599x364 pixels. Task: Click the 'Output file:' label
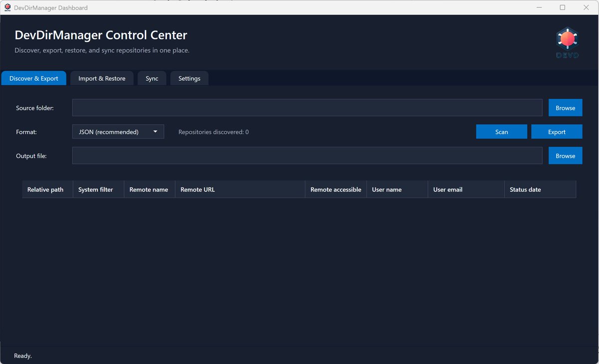(31, 156)
